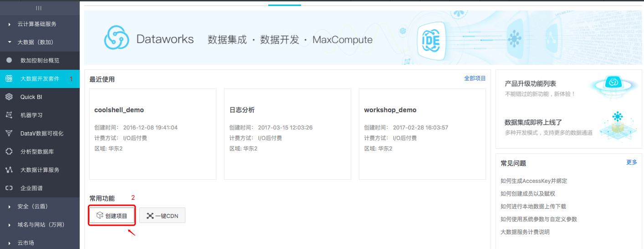The width and height of the screenshot is (644, 249).
Task: Expand 云计算基础服务 menu section
Action: 40,24
